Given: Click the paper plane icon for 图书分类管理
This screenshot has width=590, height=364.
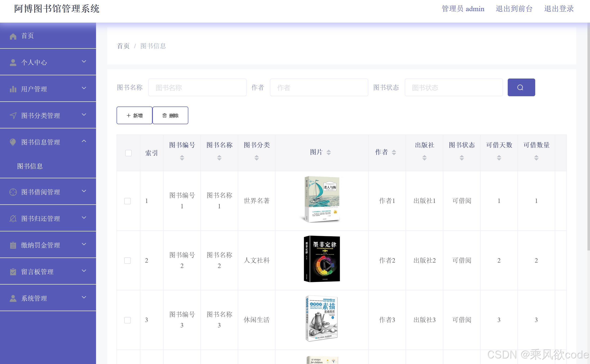Looking at the screenshot, I should coord(13,116).
